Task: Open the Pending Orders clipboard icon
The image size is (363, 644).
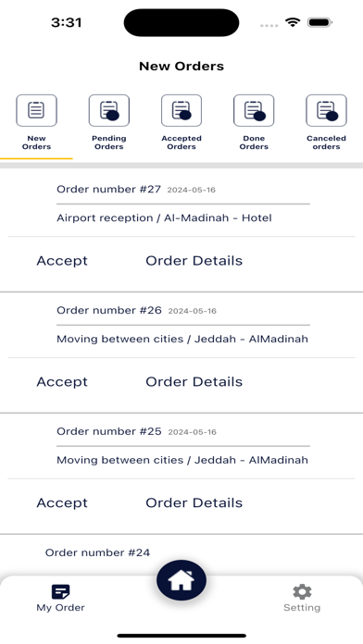Action: click(109, 110)
